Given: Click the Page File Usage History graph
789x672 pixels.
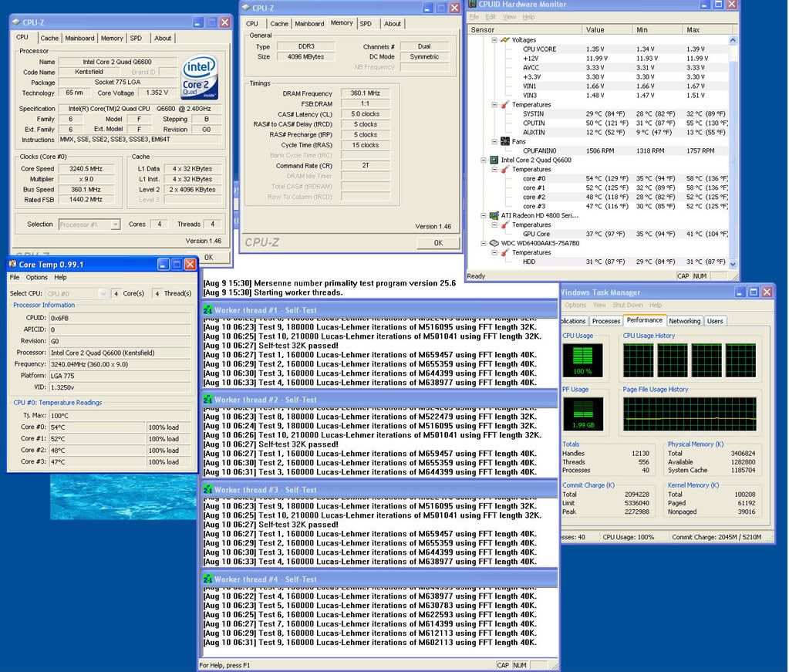Looking at the screenshot, I should (x=690, y=414).
